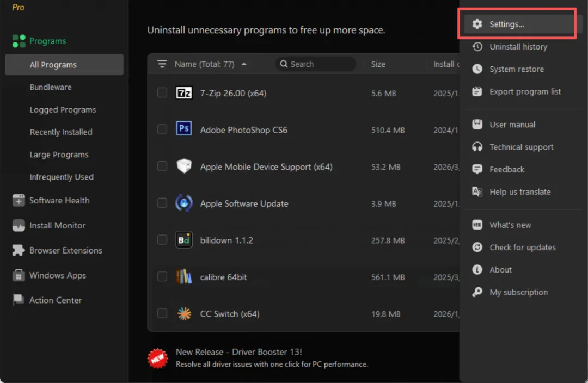
Task: Click the Check for updates refresh icon
Action: pos(477,248)
